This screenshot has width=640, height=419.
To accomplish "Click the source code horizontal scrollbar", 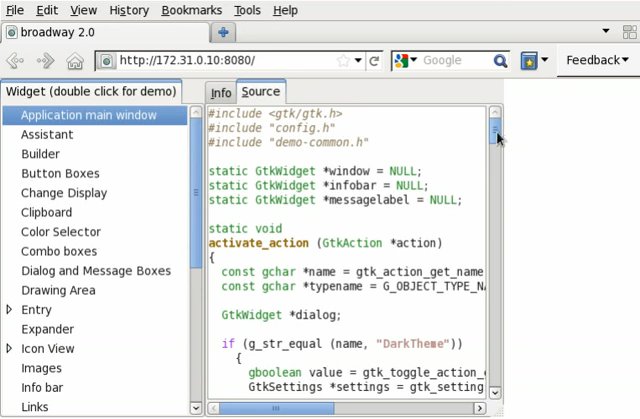I will coord(300,408).
